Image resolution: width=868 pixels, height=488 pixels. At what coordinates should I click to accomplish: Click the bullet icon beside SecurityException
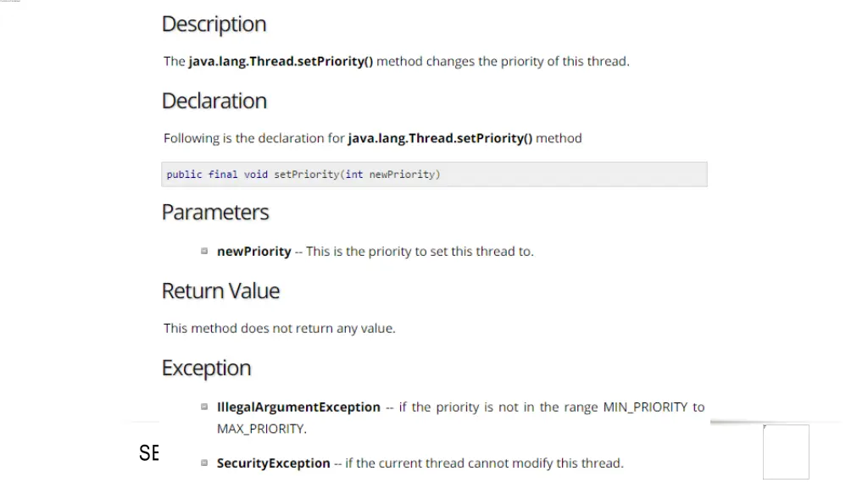(x=204, y=463)
